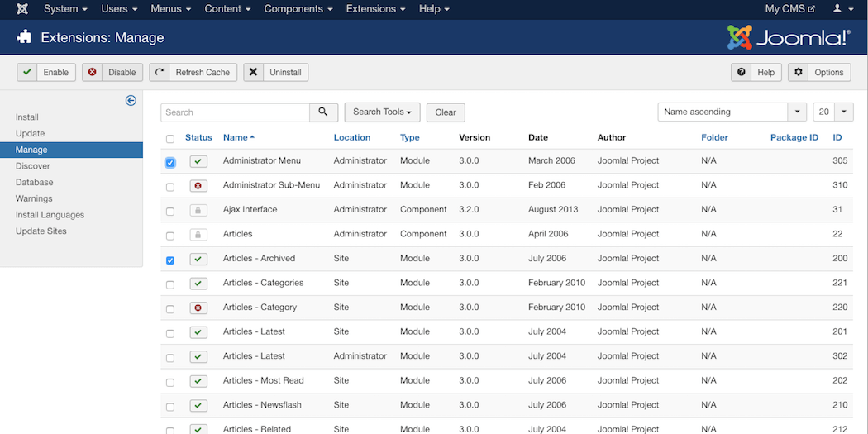Open the 20 items-per-page dropdown
This screenshot has width=868, height=434.
(832, 112)
